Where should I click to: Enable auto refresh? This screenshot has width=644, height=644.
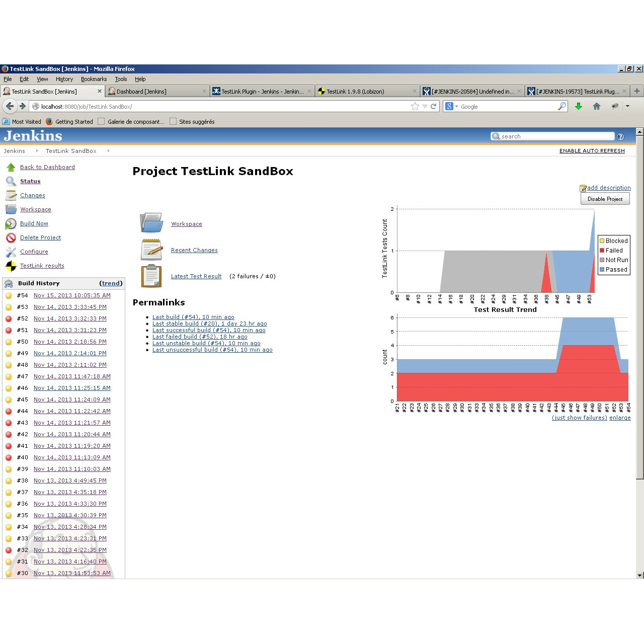pyautogui.click(x=592, y=151)
